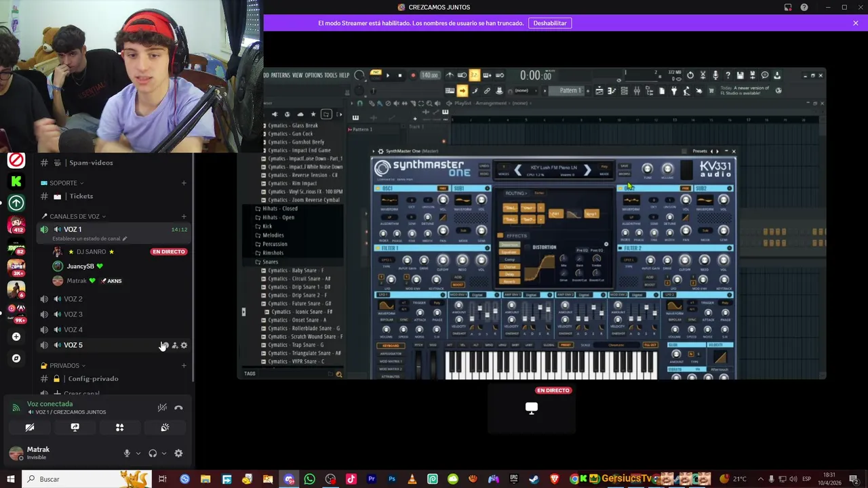This screenshot has height=488, width=868.
Task: Open Windows Start menu
Action: [x=10, y=479]
